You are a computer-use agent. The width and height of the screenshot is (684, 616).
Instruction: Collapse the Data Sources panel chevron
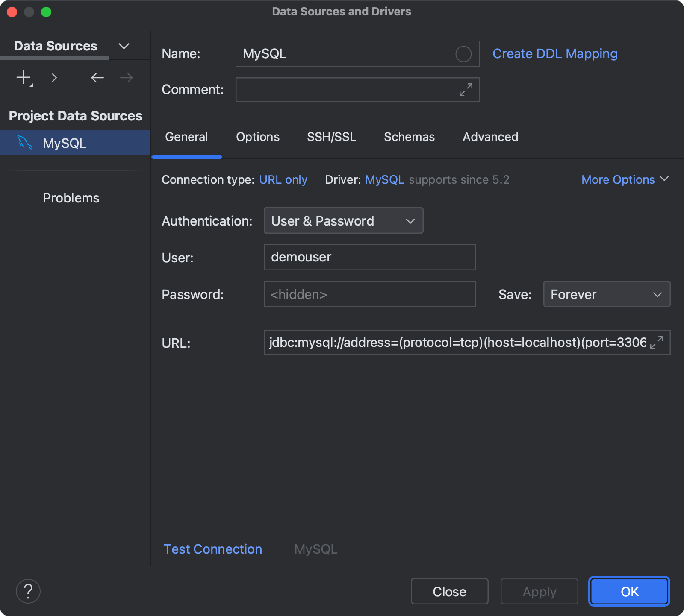point(124,46)
